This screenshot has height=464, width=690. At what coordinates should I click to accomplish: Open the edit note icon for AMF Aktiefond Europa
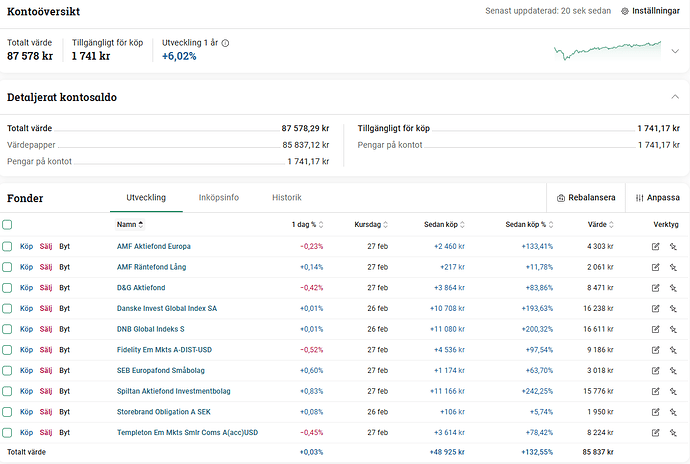(x=655, y=247)
